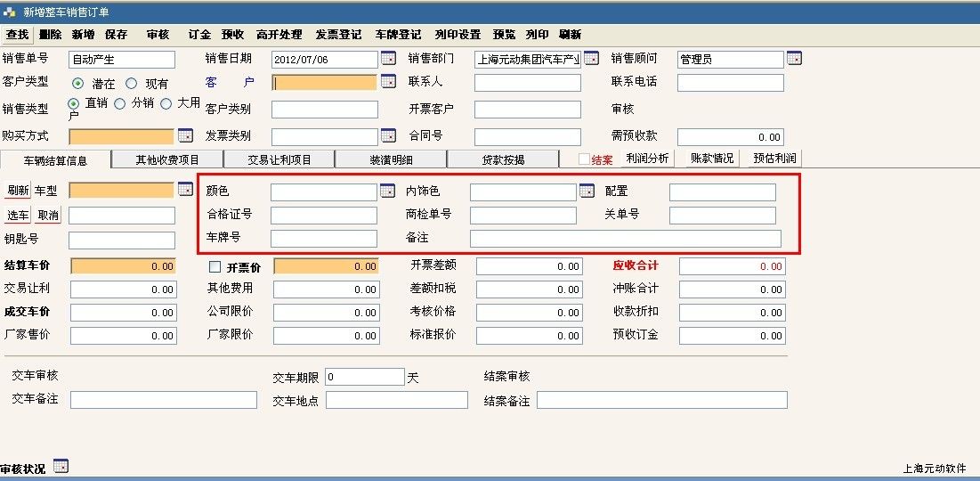Open customer lookup icon beside 客户 field
The height and width of the screenshot is (481, 980).
click(x=388, y=82)
